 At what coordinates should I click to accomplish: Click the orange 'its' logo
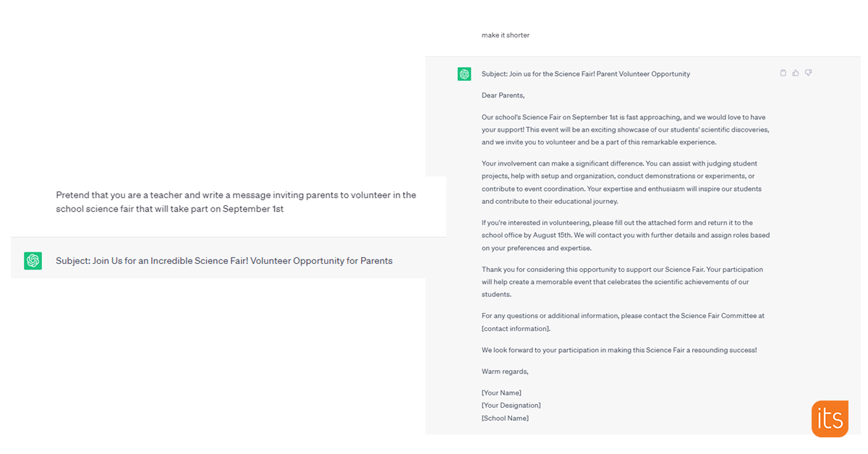[830, 419]
